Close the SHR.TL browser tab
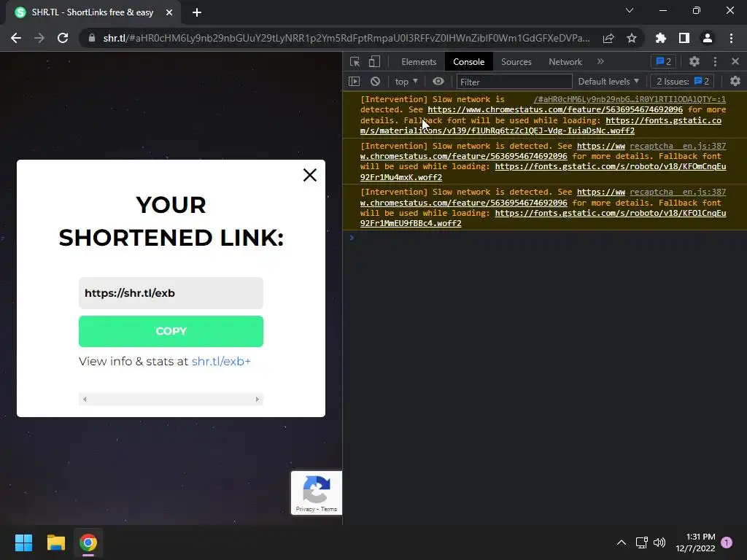Image resolution: width=747 pixels, height=560 pixels. point(169,12)
